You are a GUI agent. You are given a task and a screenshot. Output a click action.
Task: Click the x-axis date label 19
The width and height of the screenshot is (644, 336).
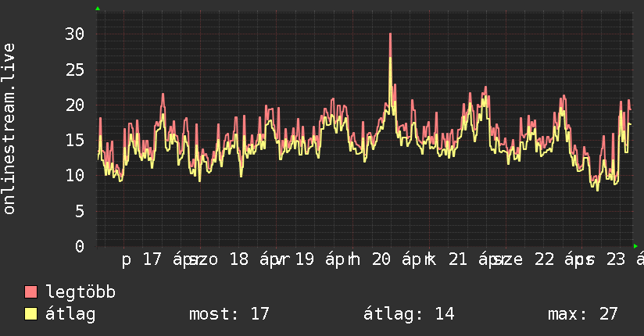(305, 259)
